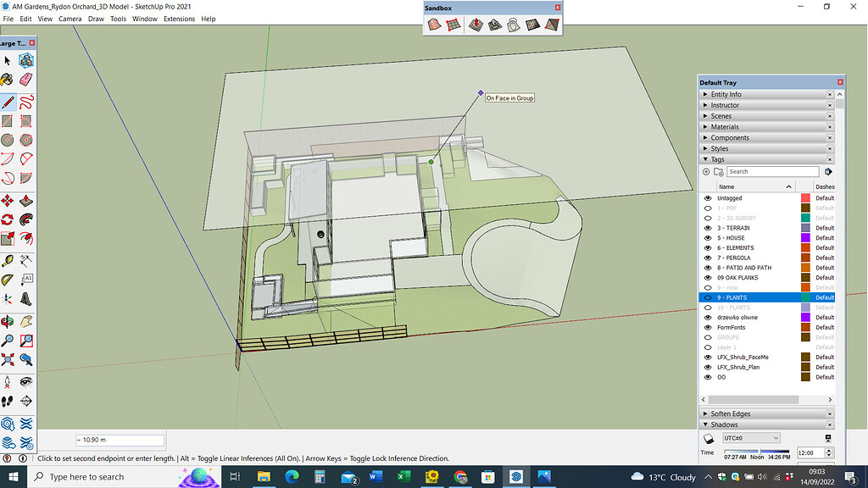Activate the Paint Bucket tool
The image size is (868, 488).
click(7, 79)
